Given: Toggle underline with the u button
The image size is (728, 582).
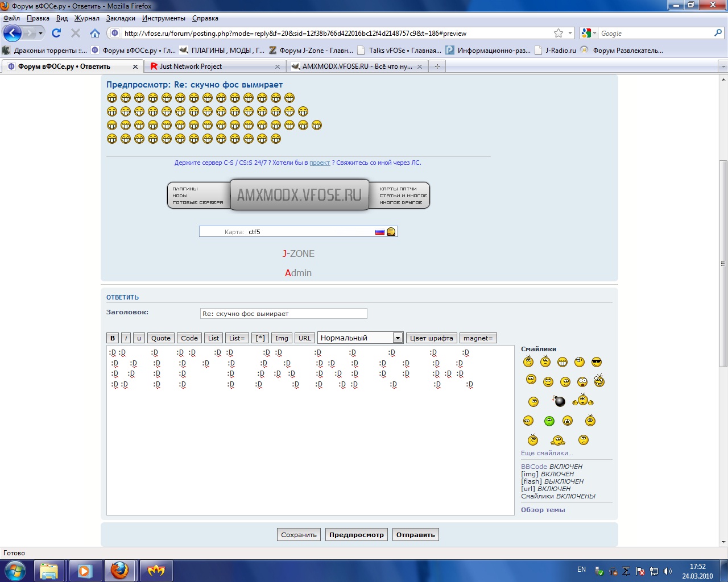Looking at the screenshot, I should click(139, 338).
